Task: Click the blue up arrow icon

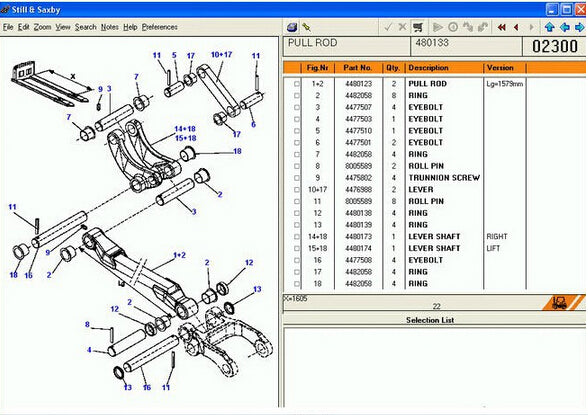Action: coord(549,27)
